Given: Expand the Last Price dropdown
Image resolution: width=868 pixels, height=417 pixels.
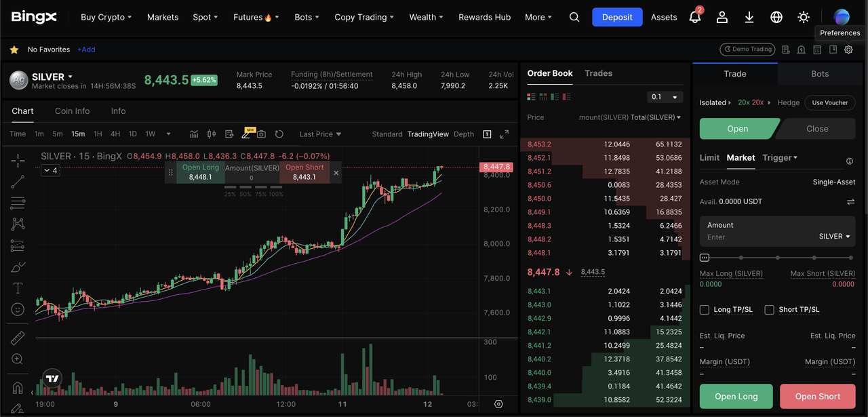Looking at the screenshot, I should (x=320, y=134).
